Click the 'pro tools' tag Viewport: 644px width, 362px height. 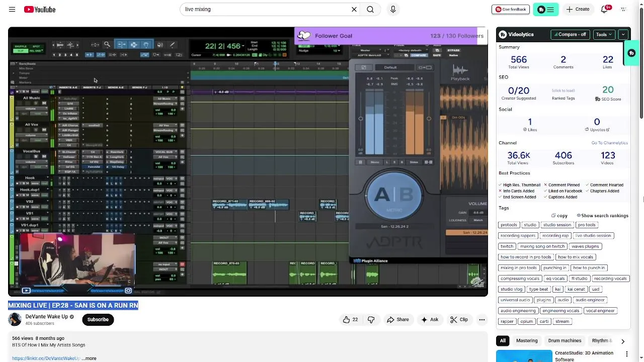click(587, 225)
